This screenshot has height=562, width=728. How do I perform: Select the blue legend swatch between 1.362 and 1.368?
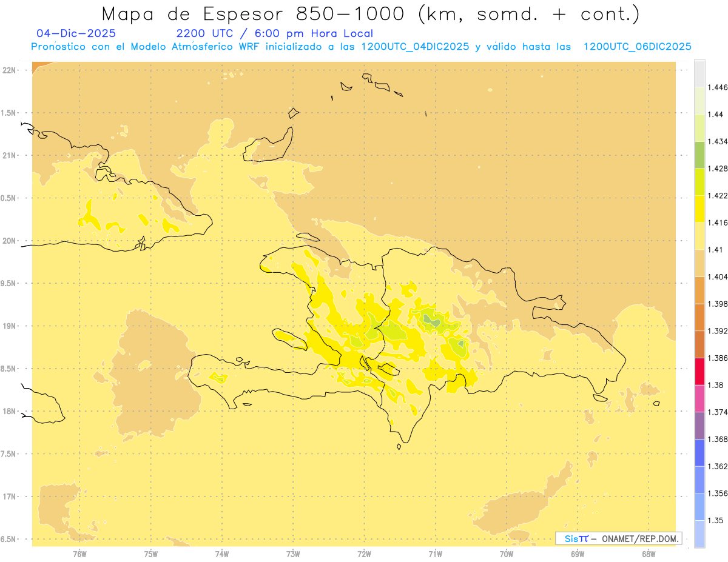[x=699, y=453]
